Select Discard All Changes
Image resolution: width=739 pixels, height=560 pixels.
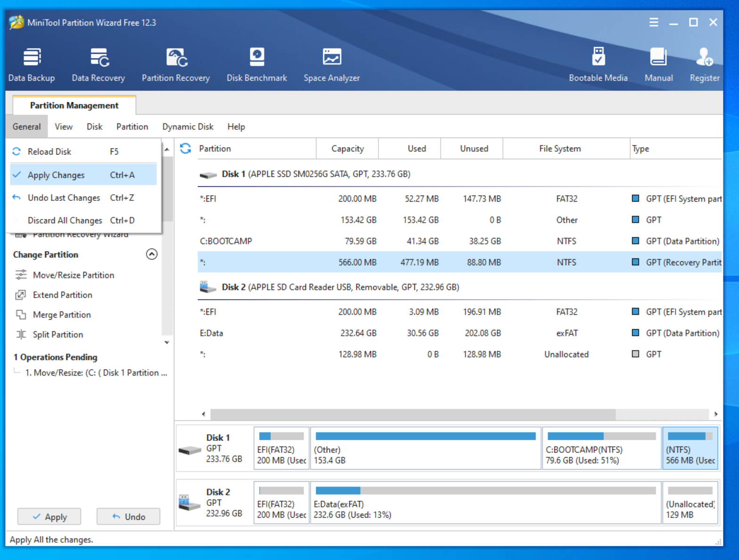(83, 220)
